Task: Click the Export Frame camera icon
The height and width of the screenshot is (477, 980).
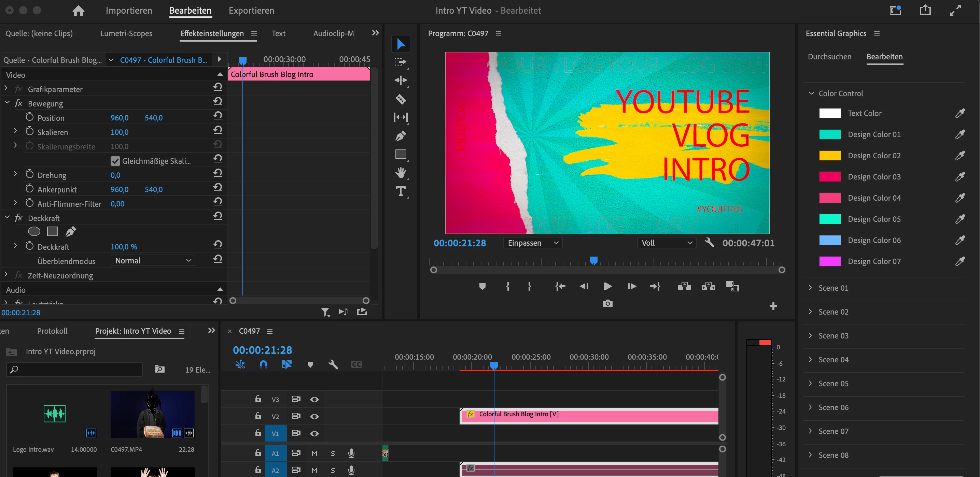Action: tap(607, 304)
